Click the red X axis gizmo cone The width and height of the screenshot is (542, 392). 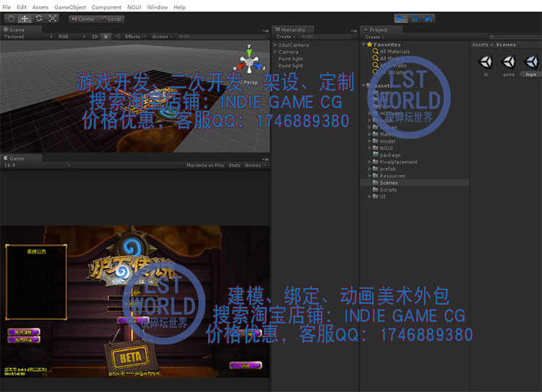[241, 66]
